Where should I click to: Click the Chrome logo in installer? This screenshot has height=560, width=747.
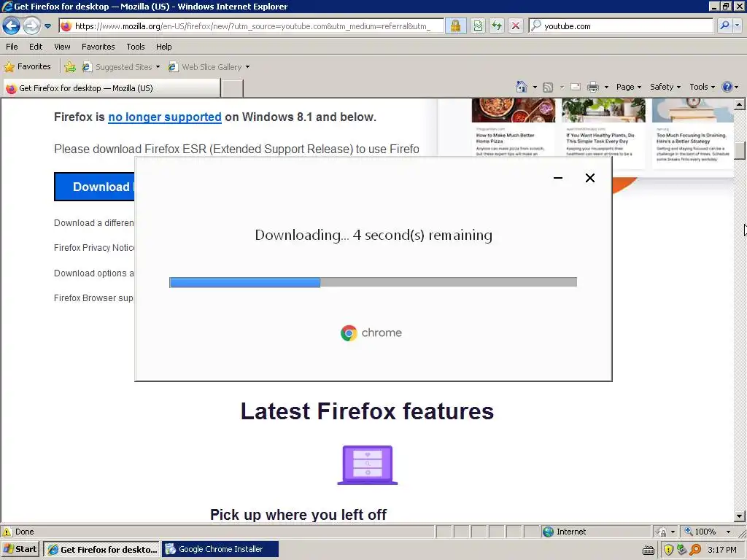[x=349, y=332]
